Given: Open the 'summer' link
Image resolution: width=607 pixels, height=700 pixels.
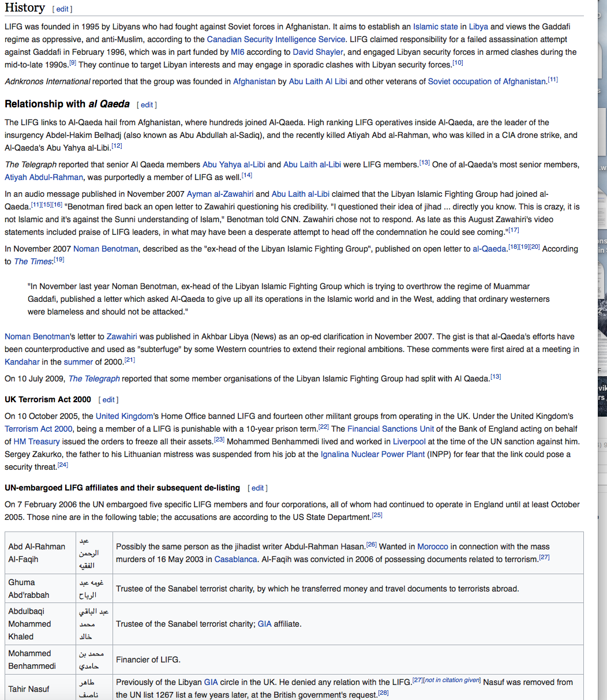Looking at the screenshot, I should point(78,362).
